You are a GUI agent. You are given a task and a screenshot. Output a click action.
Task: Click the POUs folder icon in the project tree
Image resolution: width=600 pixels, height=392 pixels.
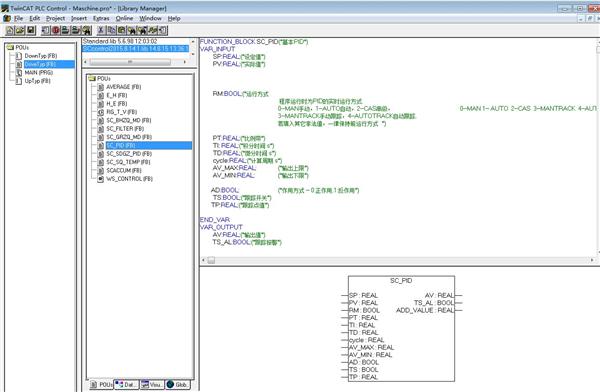[10, 47]
